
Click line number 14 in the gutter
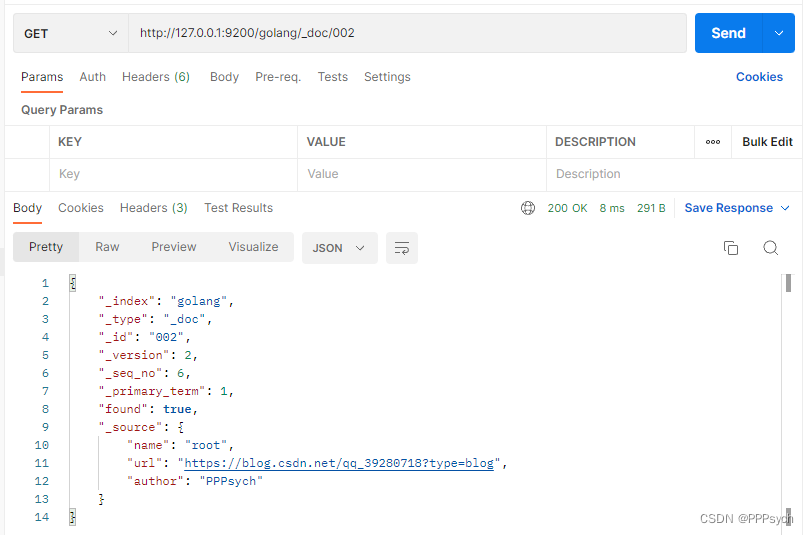click(x=41, y=517)
